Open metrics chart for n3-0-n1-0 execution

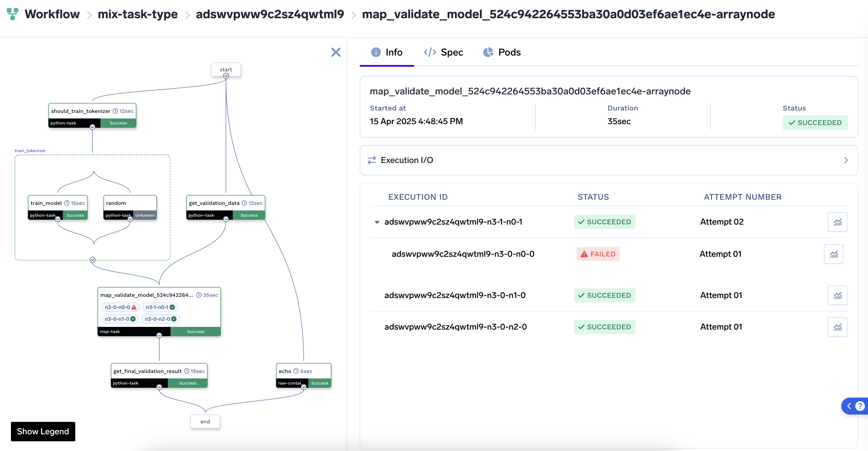click(837, 296)
